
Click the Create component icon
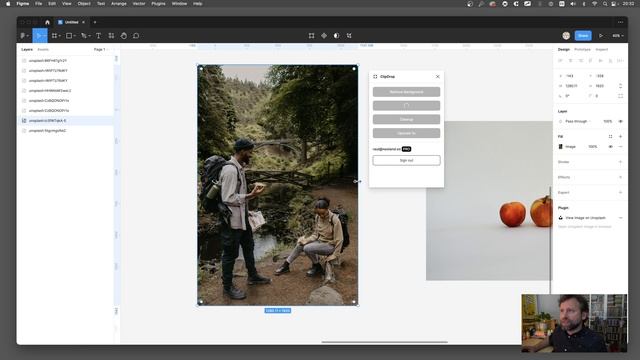tap(324, 36)
